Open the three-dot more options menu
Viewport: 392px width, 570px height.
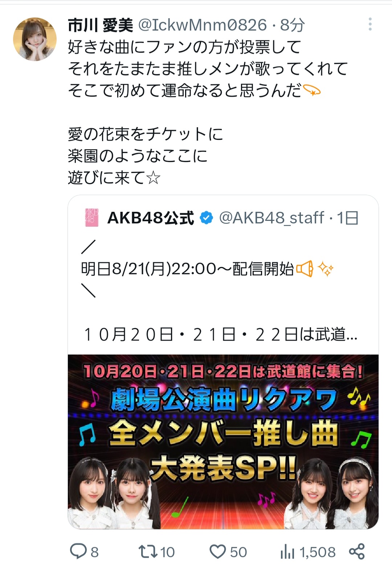[370, 24]
